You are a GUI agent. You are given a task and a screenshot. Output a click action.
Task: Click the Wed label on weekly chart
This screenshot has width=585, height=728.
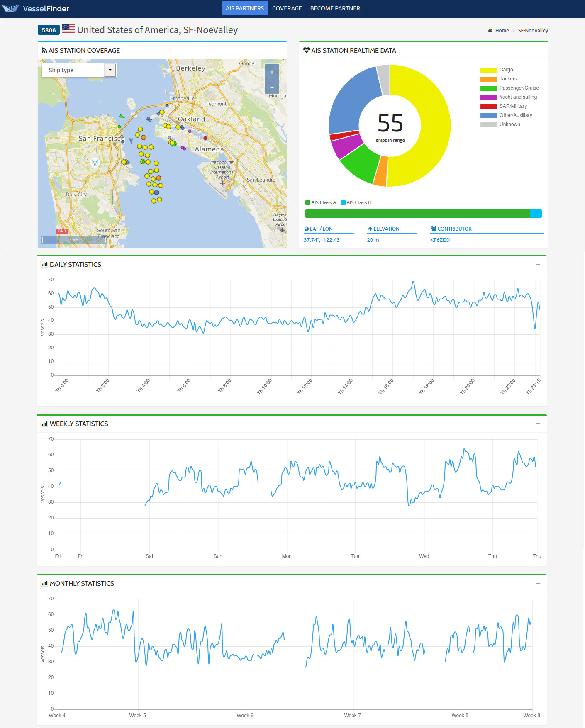424,556
